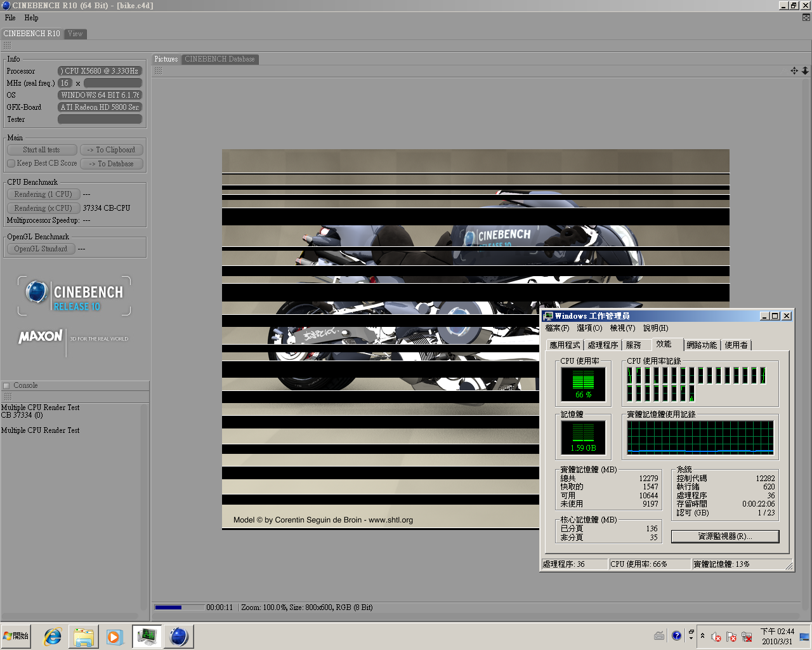Screen dimensions: 812x650
Task: Click the Show desktop button beside the clock
Action: (804, 636)
